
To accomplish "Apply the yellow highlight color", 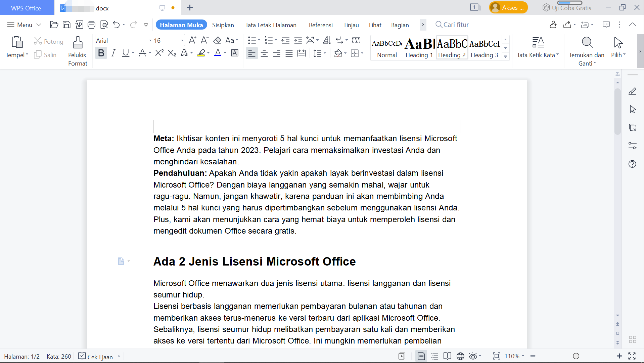I will click(x=201, y=53).
